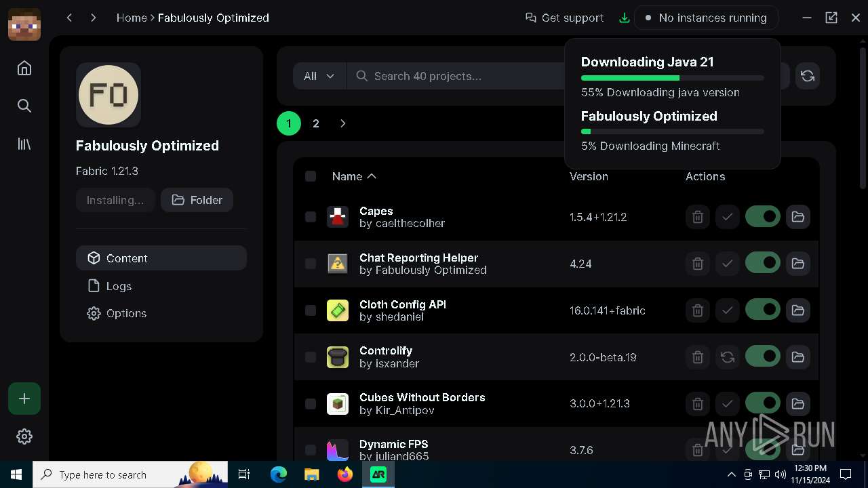The height and width of the screenshot is (488, 868).
Task: Click up-to-date checkmark for Cloth Config API
Action: pyautogui.click(x=728, y=310)
